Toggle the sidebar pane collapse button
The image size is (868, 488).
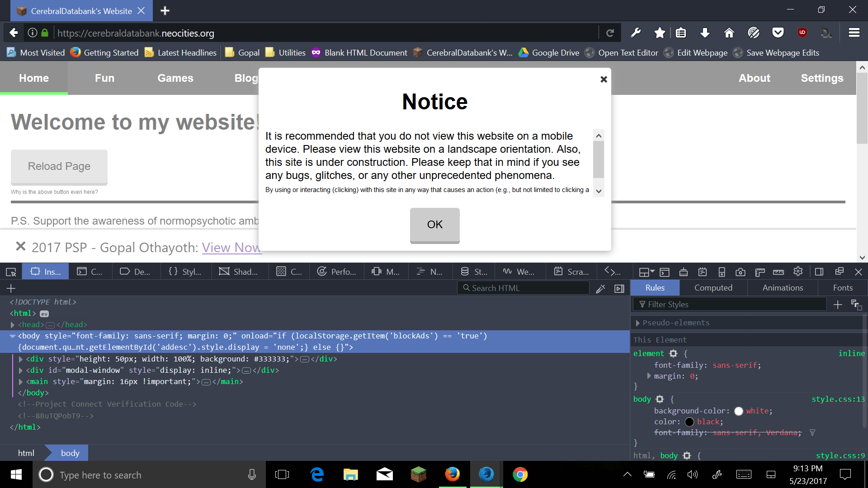pos(619,288)
